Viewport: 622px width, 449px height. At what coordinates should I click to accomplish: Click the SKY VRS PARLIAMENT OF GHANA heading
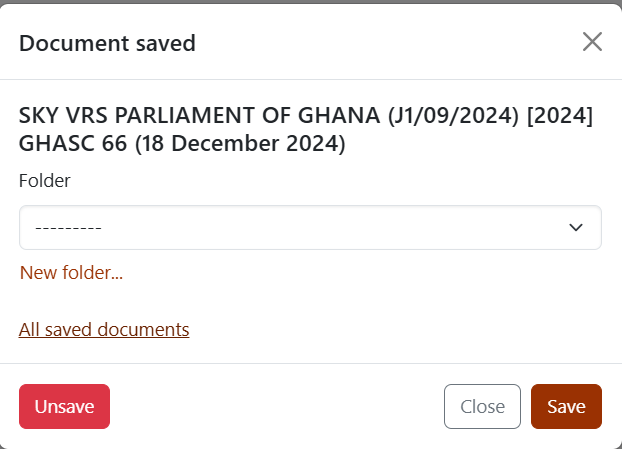[305, 129]
